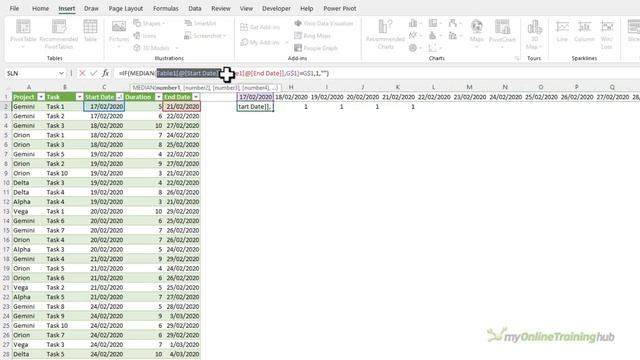Open the File tab
The image size is (640, 360).
(14, 8)
